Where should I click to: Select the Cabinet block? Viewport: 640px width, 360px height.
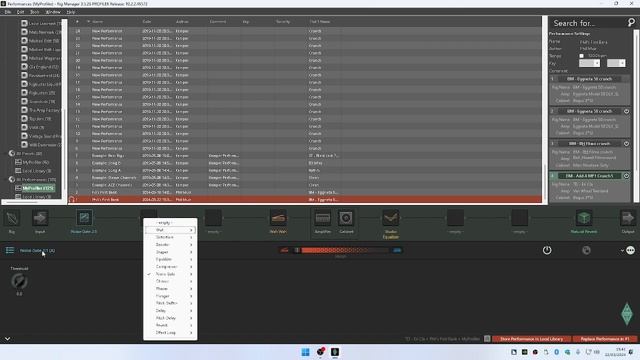pos(346,218)
